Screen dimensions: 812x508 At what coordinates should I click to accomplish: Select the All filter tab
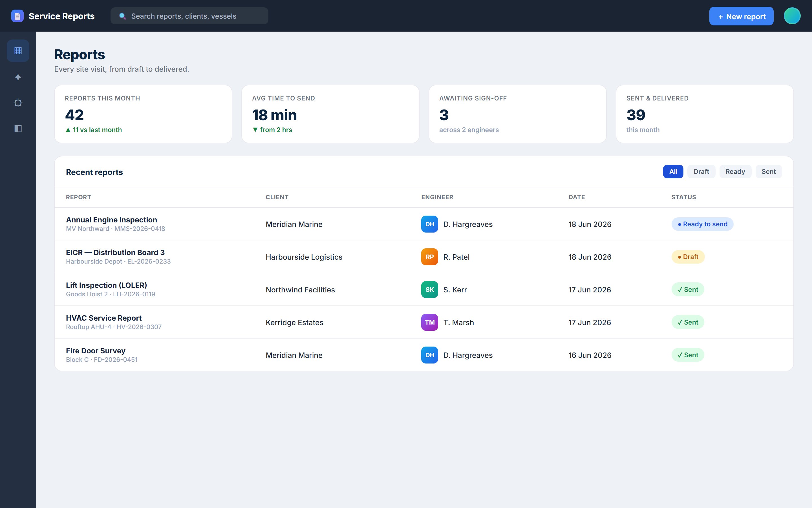(673, 172)
